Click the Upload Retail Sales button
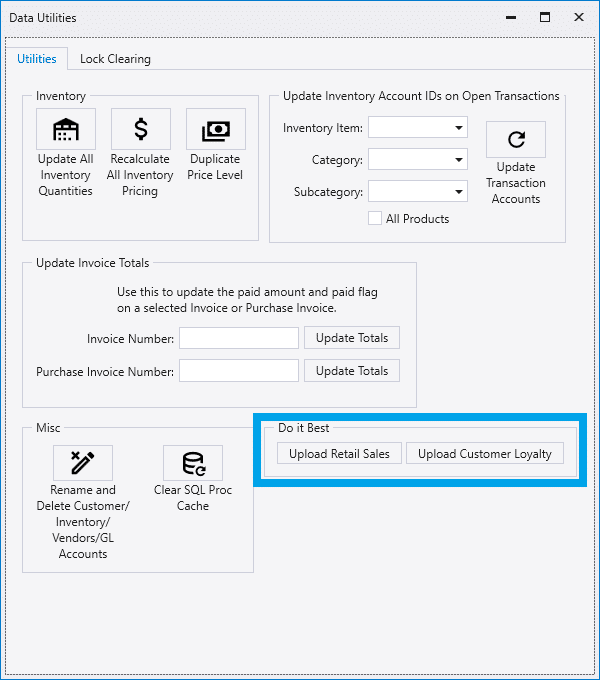This screenshot has width=600, height=680. point(339,454)
